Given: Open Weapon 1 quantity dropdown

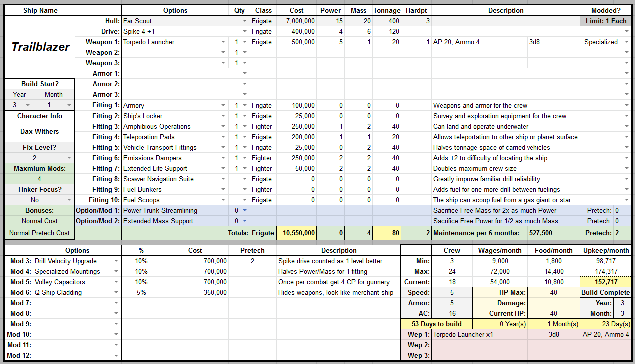Looking at the screenshot, I should [244, 42].
